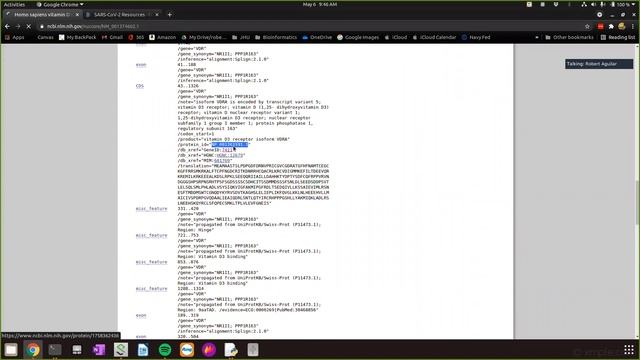
Task: Open the Navy Fed bookmark
Action: coord(476,37)
